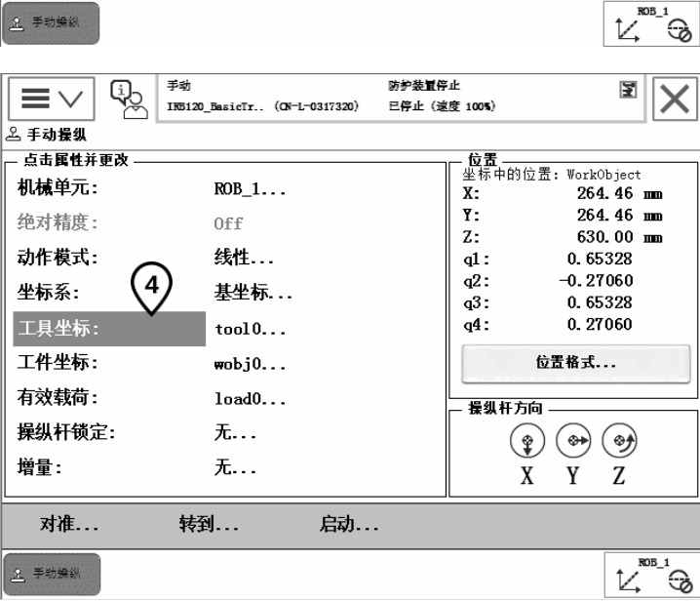The image size is (700, 601).
Task: Open tool0... tool selection
Action: 250,330
